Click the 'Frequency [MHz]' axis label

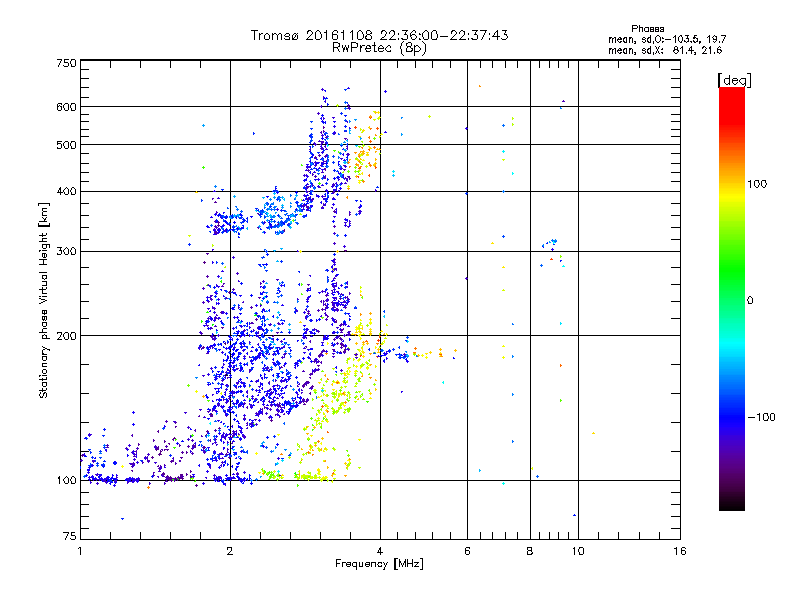[x=379, y=564]
